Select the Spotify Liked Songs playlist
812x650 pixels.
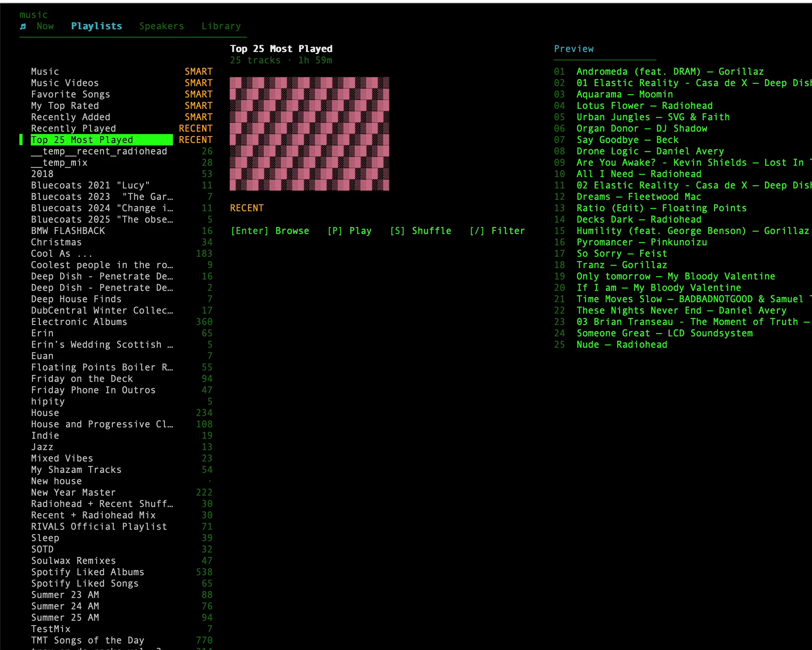pyautogui.click(x=122, y=583)
